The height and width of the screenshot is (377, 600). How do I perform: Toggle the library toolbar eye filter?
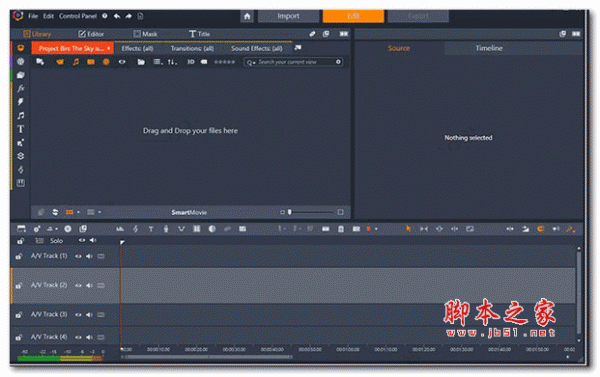pos(122,62)
